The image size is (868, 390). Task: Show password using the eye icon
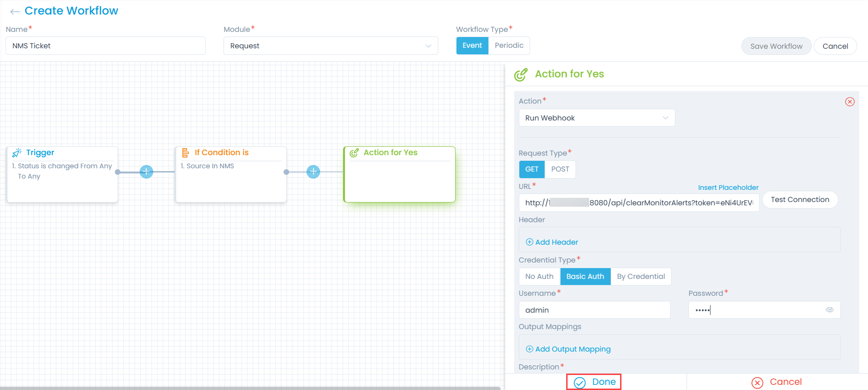[830, 310]
